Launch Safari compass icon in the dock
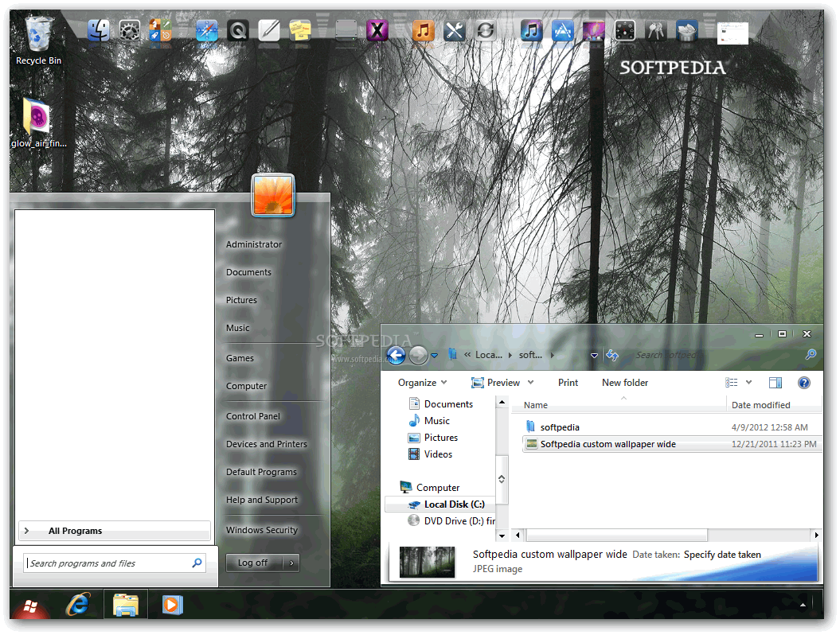Screen dimensions: 840x635 [x=207, y=30]
